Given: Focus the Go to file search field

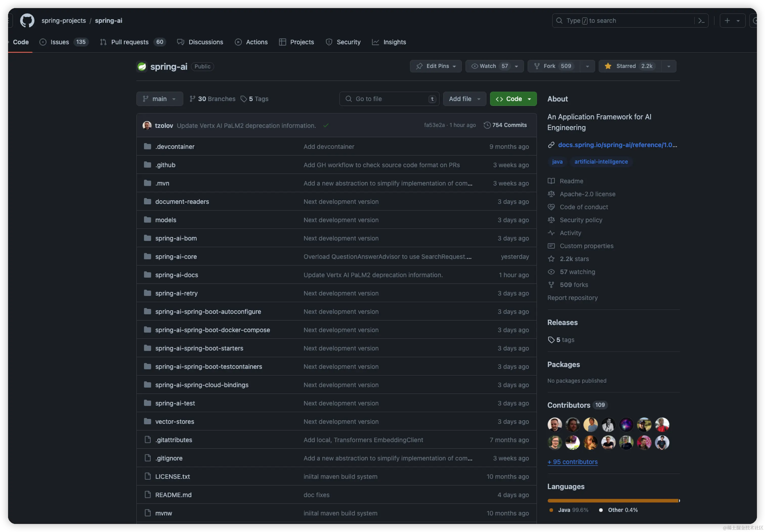Looking at the screenshot, I should tap(389, 99).
